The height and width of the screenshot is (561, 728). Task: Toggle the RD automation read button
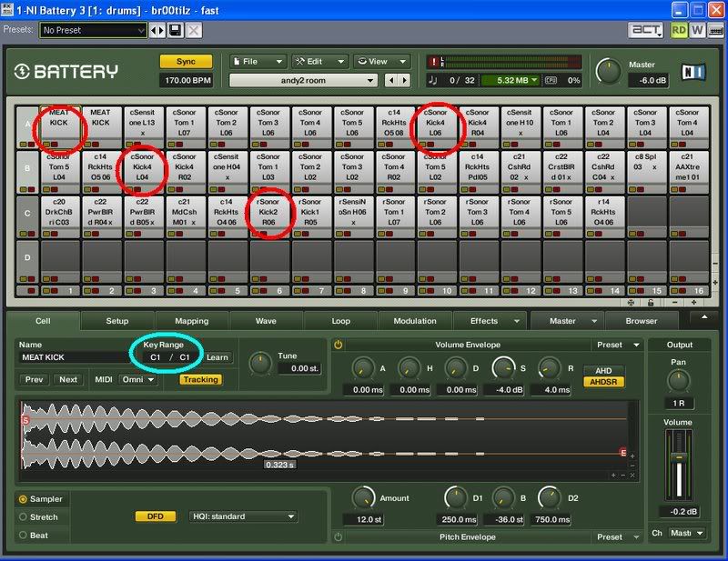[x=679, y=31]
